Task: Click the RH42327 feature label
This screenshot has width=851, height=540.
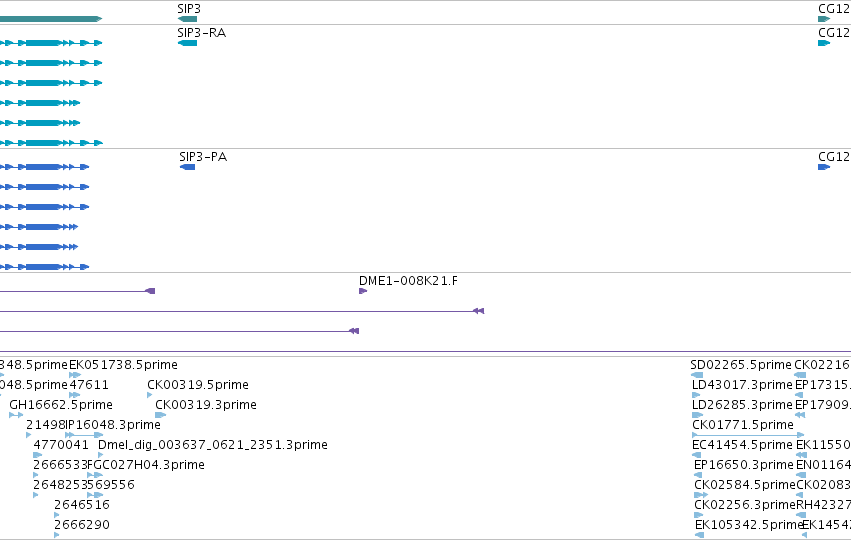Action: coord(823,505)
